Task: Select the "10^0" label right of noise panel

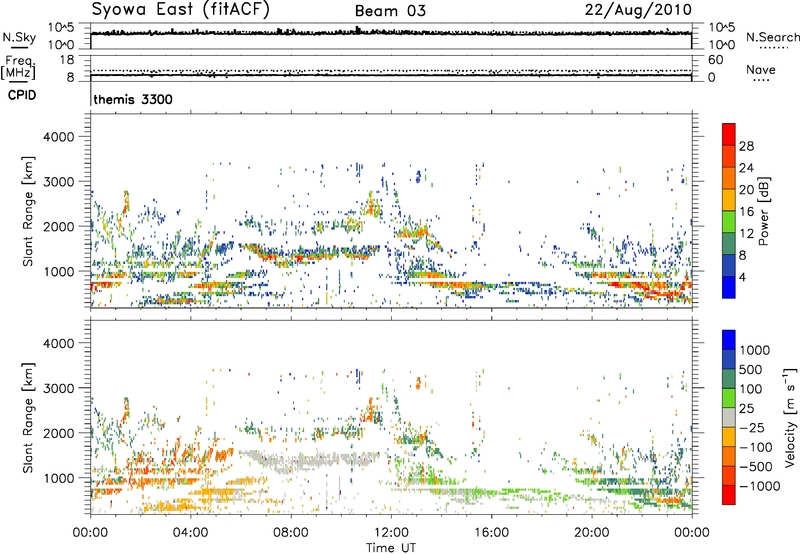Action: 722,45
